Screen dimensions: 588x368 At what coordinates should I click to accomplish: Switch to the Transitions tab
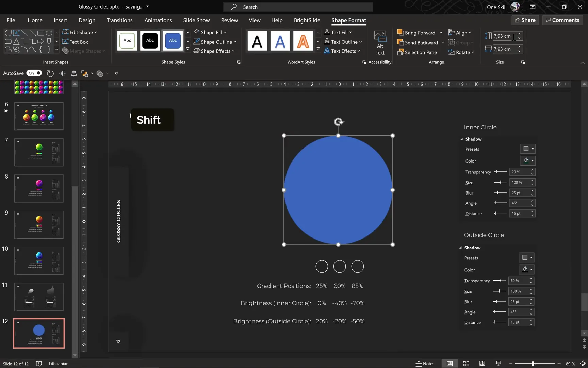(x=119, y=20)
